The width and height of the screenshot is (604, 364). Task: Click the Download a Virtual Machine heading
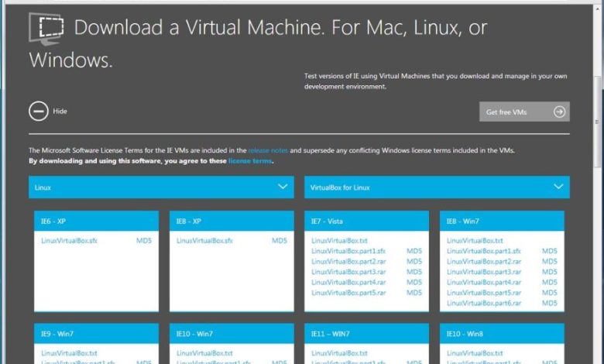click(258, 43)
